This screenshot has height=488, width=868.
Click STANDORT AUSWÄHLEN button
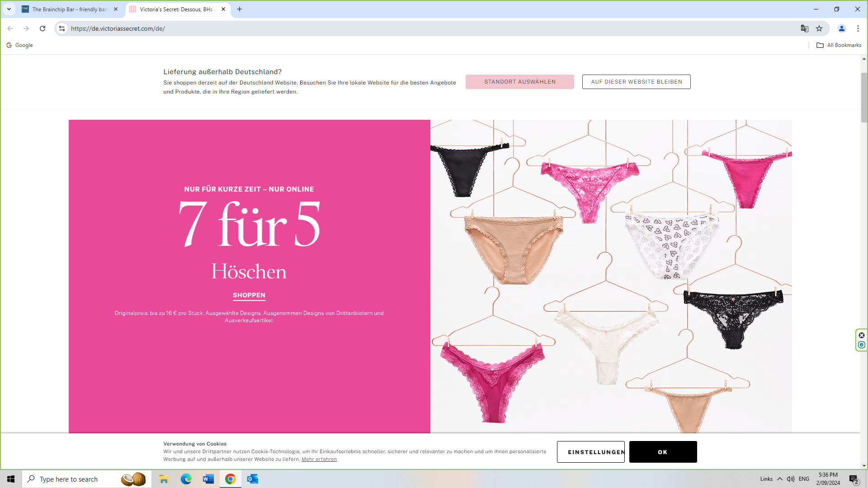click(x=520, y=82)
